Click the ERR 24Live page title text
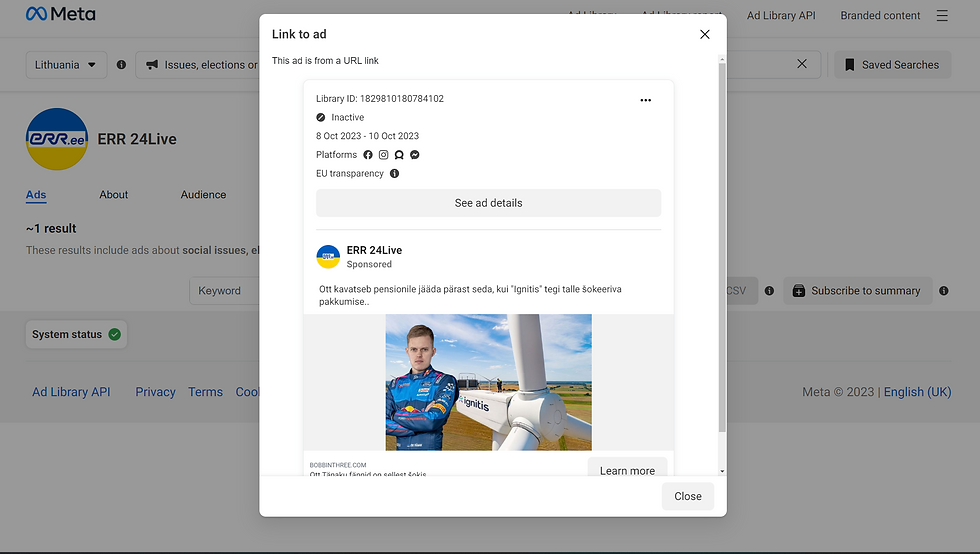980x554 pixels. point(137,139)
